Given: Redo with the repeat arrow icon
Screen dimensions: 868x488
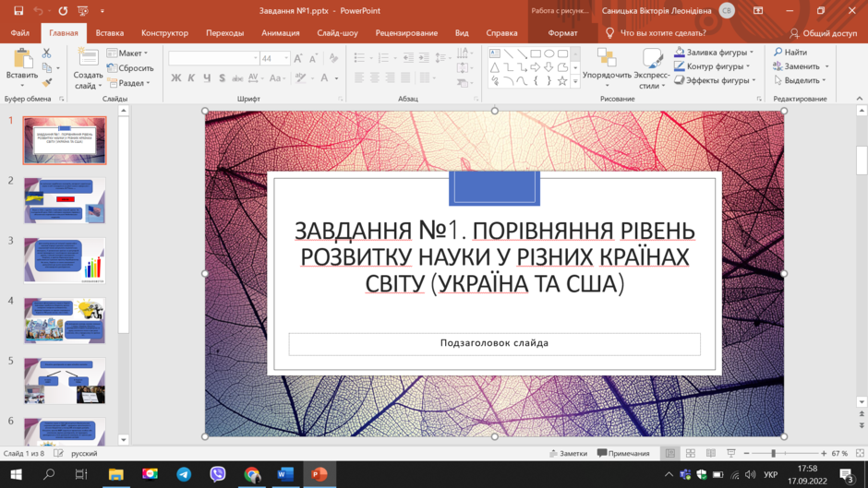Looking at the screenshot, I should click(x=63, y=10).
